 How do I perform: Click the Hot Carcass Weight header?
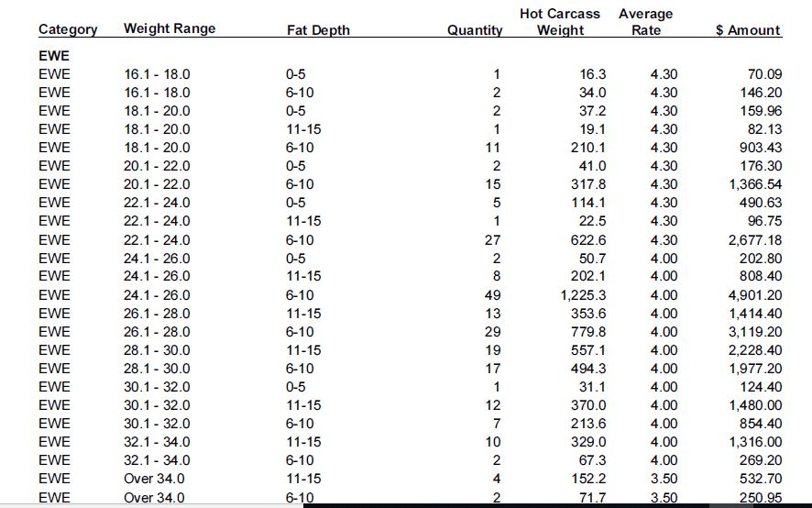point(560,22)
